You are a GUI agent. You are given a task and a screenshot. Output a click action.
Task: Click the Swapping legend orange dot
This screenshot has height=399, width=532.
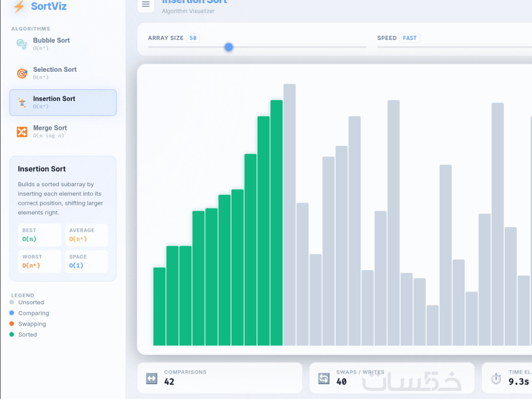click(12, 323)
